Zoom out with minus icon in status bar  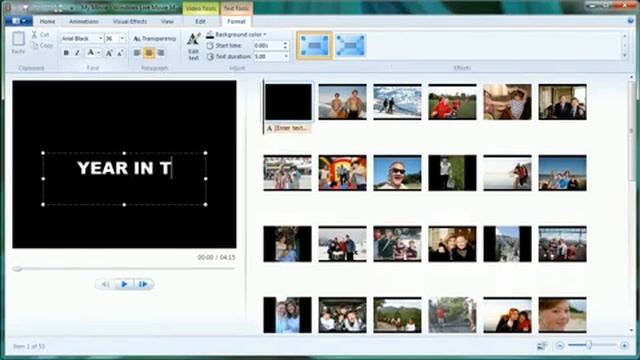[560, 346]
